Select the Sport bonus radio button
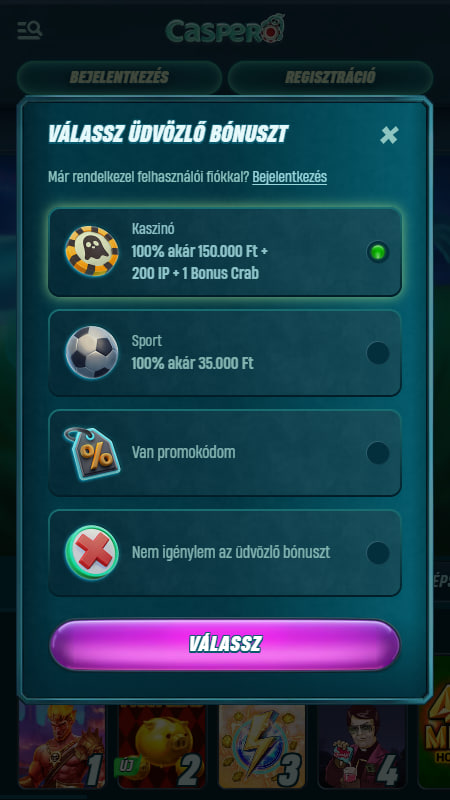This screenshot has height=800, width=450. pyautogui.click(x=378, y=353)
